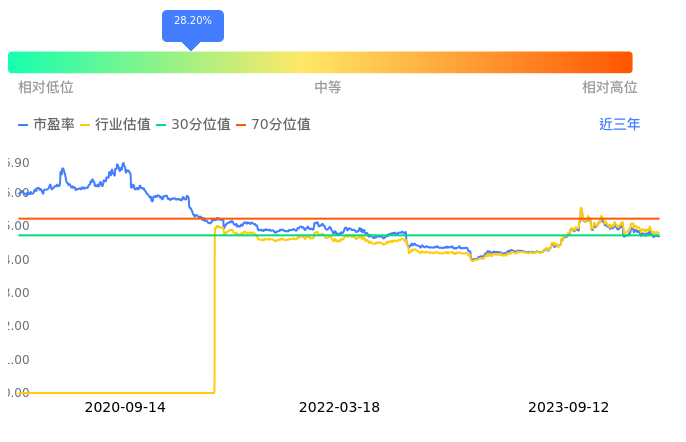Screen dimensions: 686x442
Task: Click the red high end of the gradient bar
Action: 622,62
